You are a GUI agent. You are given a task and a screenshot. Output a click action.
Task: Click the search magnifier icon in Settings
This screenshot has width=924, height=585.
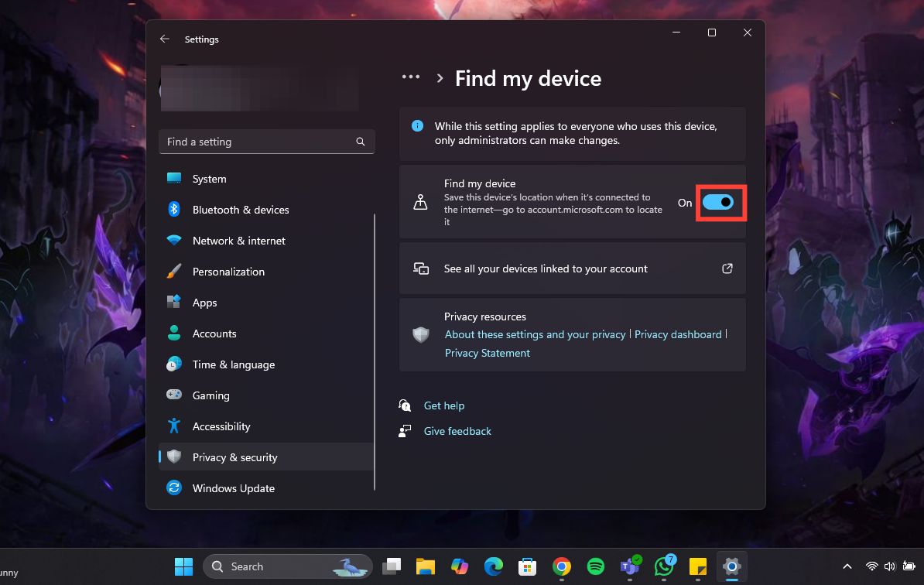click(x=360, y=142)
